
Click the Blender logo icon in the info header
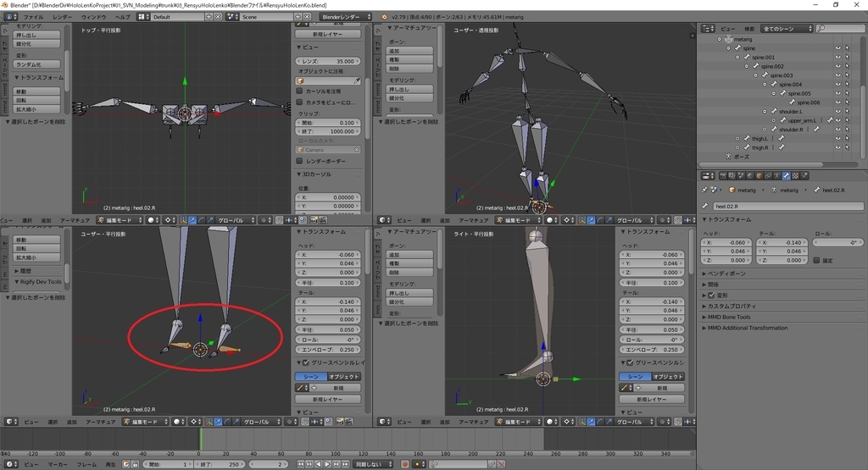[384, 17]
